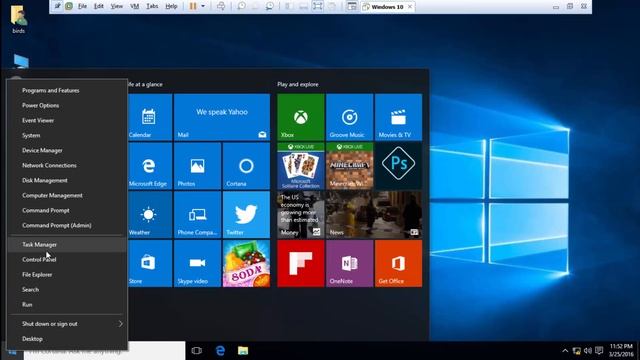Launch the Flipboard tile

(x=301, y=264)
